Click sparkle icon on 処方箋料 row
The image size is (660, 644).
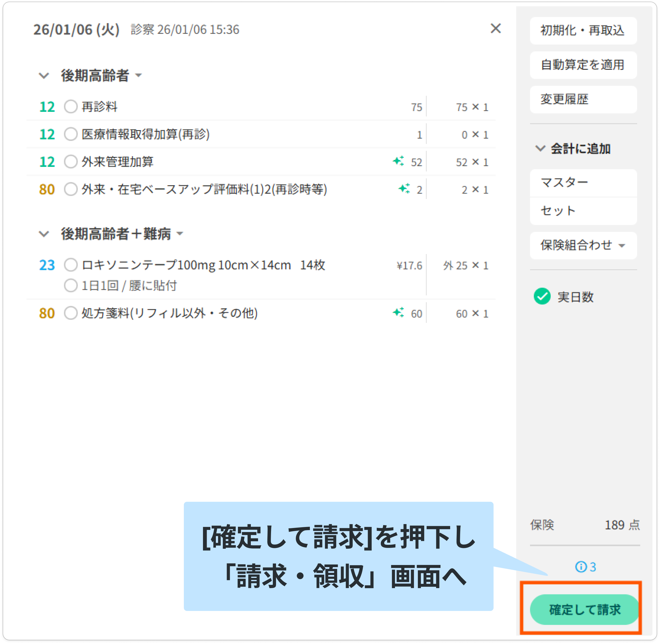pyautogui.click(x=398, y=312)
